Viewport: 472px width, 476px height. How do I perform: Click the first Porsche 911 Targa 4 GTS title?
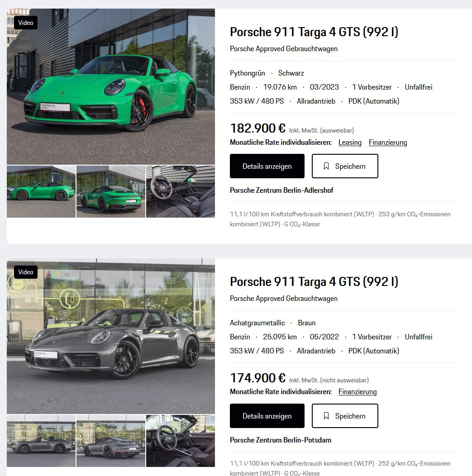point(314,32)
